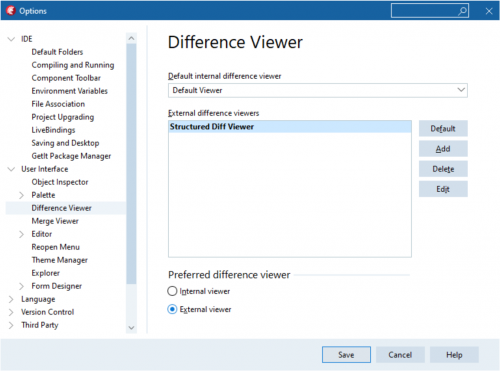Open File Association page
500x371 pixels.
[x=58, y=104]
